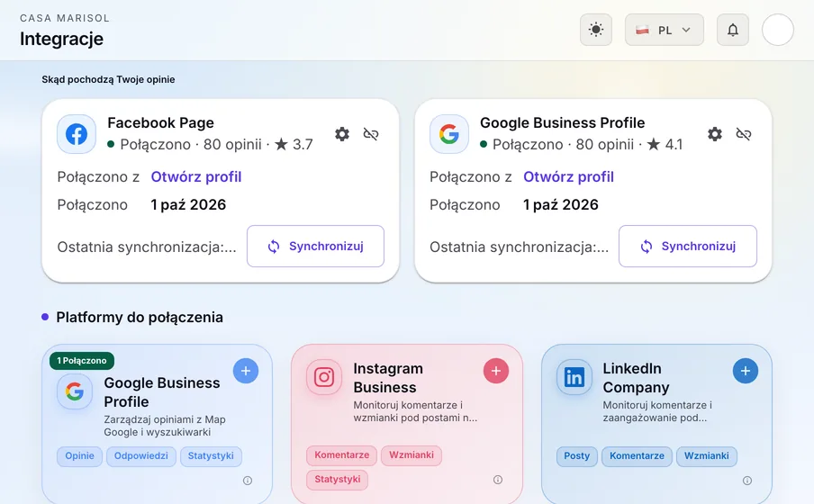This screenshot has width=814, height=504.
Task: Click the "LinkedIn Company" card title
Action: pyautogui.click(x=636, y=378)
